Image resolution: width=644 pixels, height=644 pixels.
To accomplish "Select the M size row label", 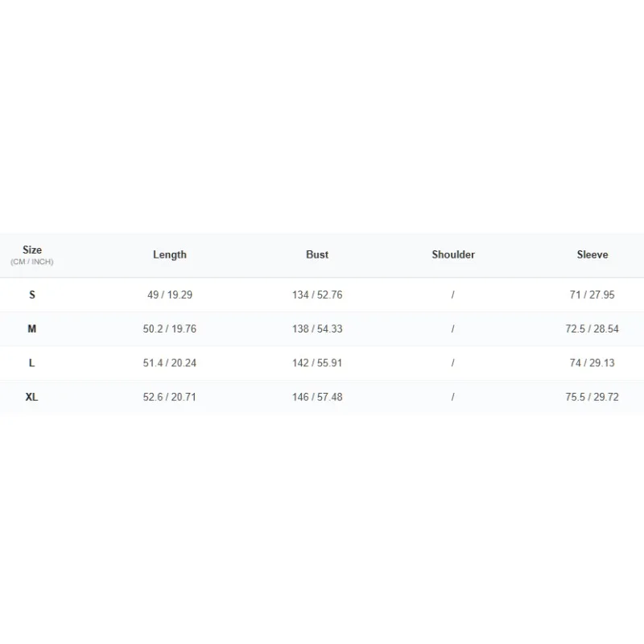I will click(32, 328).
